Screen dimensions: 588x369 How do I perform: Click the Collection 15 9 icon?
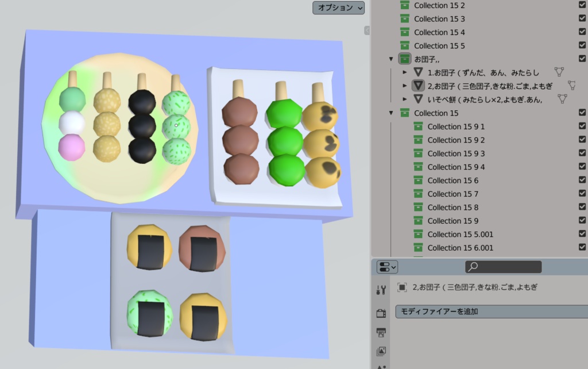click(x=418, y=221)
